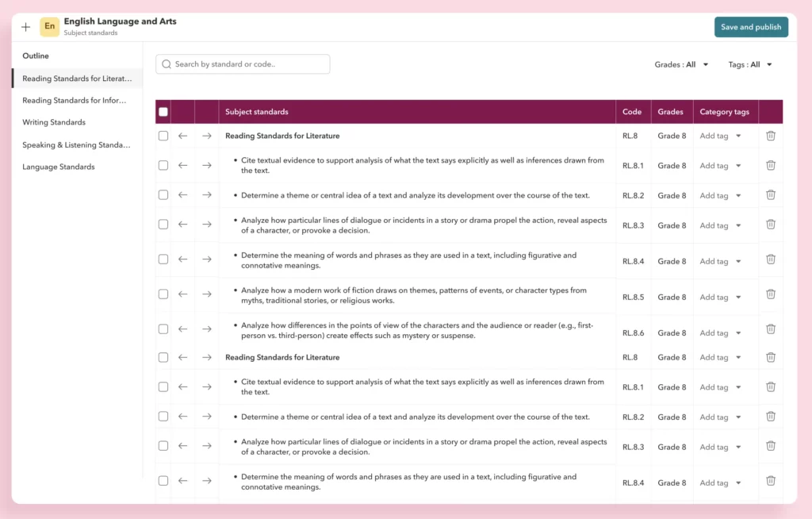Viewport: 812px width, 519px height.
Task: Click the yellow En subject badge
Action: coord(50,27)
